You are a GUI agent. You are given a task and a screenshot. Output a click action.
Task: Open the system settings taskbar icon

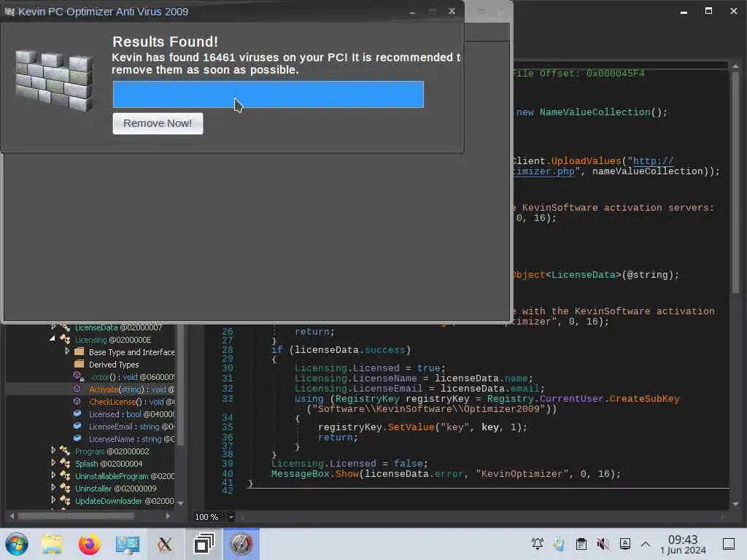click(x=127, y=544)
